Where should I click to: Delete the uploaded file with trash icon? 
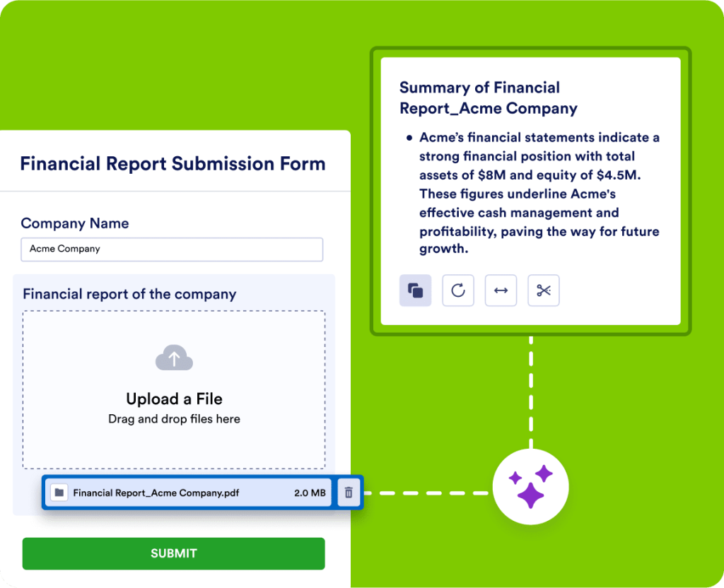point(348,493)
